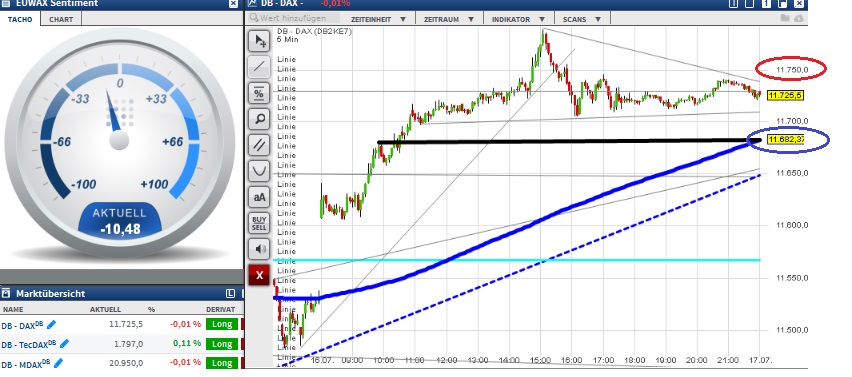
Task: Click the BUY SELL trading tool
Action: [260, 223]
